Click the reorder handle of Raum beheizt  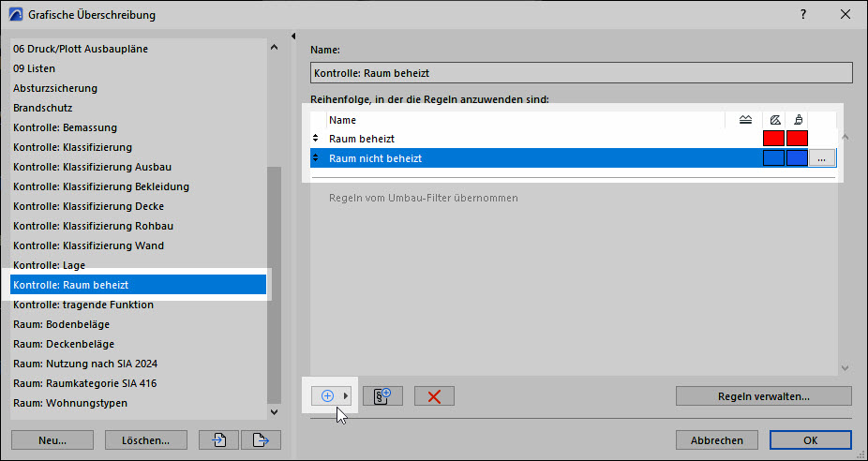(x=316, y=139)
